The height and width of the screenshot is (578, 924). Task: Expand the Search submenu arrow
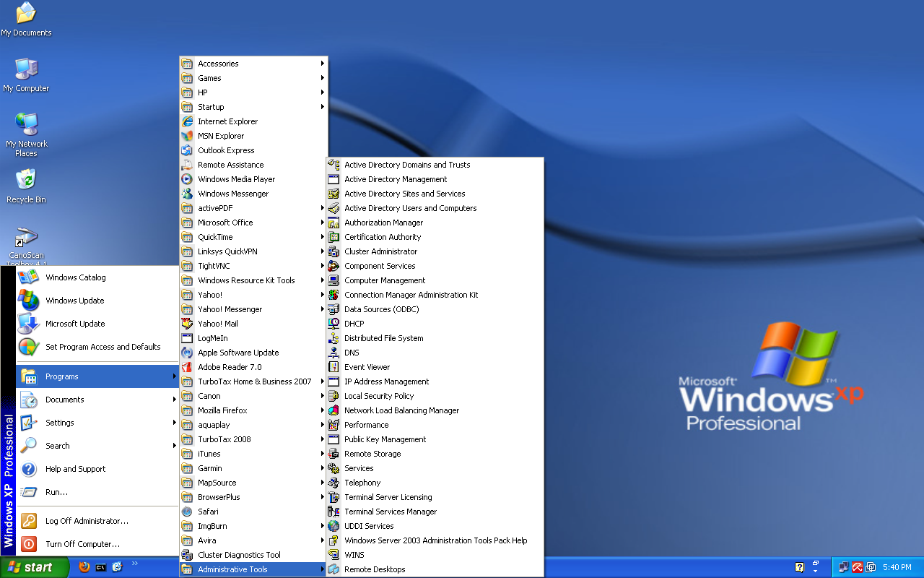(x=174, y=446)
